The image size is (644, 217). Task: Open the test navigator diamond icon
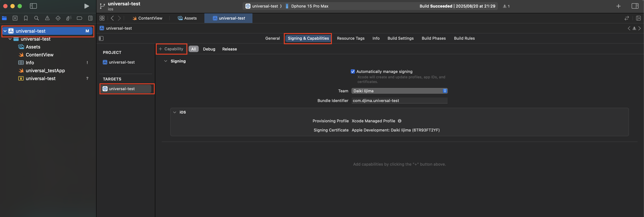pyautogui.click(x=58, y=18)
